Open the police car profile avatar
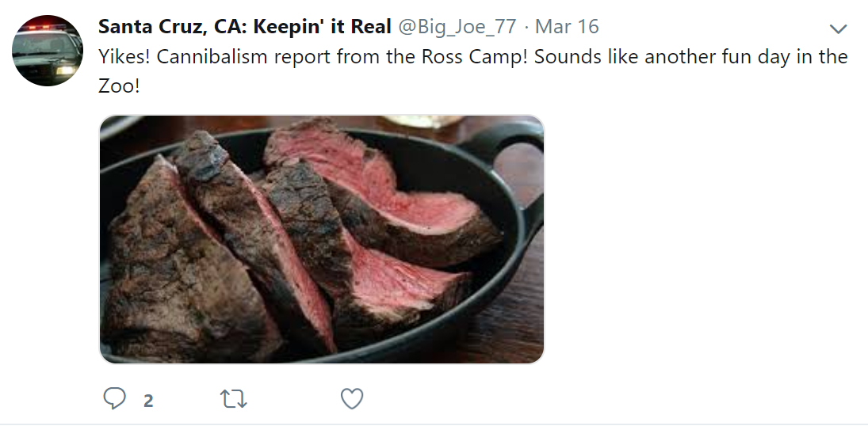868x426 pixels. coord(48,50)
